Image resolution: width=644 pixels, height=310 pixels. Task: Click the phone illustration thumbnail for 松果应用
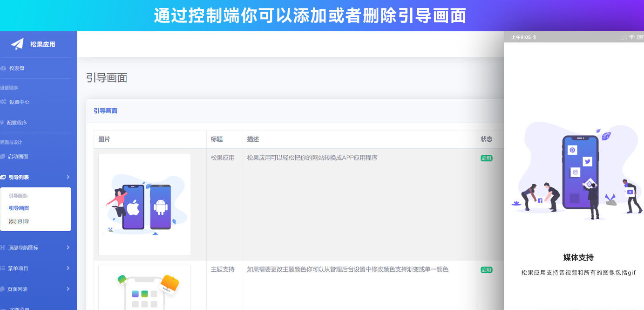(x=144, y=204)
